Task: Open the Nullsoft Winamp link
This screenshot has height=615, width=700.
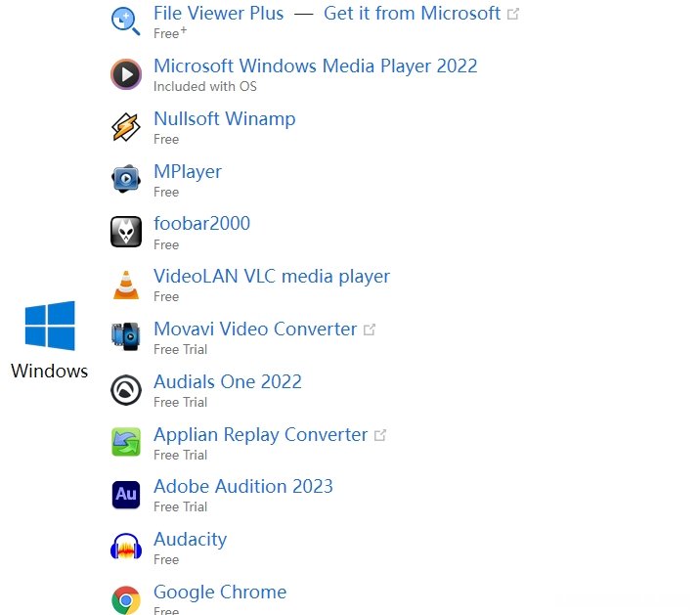Action: click(x=225, y=119)
